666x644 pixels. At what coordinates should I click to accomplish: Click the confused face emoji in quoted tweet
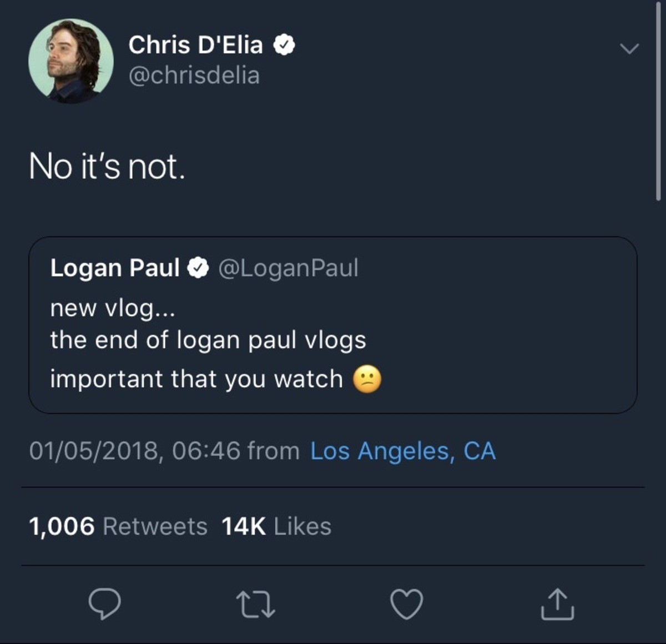coord(367,380)
